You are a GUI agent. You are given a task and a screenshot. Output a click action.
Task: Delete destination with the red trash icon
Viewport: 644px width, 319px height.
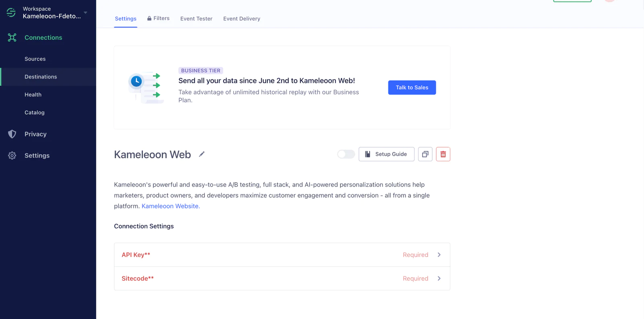coord(443,154)
